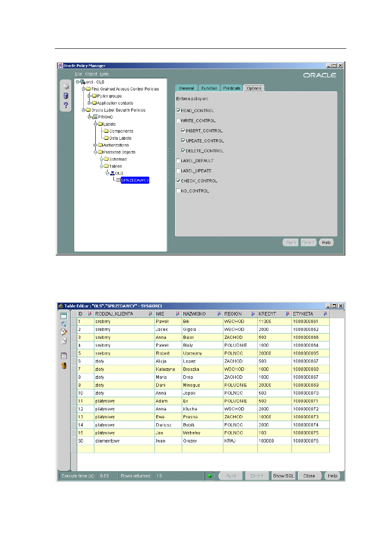Expand the Authorizations tree node
The width and height of the screenshot is (392, 555).
[95, 145]
